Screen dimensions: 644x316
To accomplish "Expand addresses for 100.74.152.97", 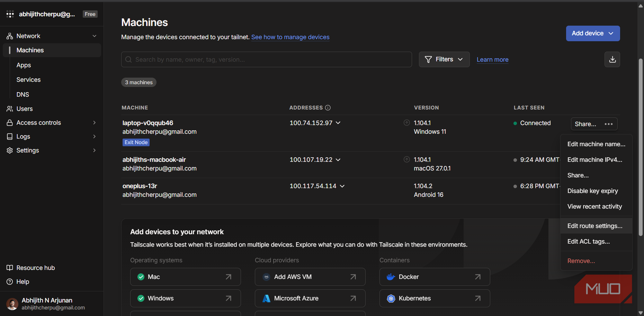I will [338, 123].
